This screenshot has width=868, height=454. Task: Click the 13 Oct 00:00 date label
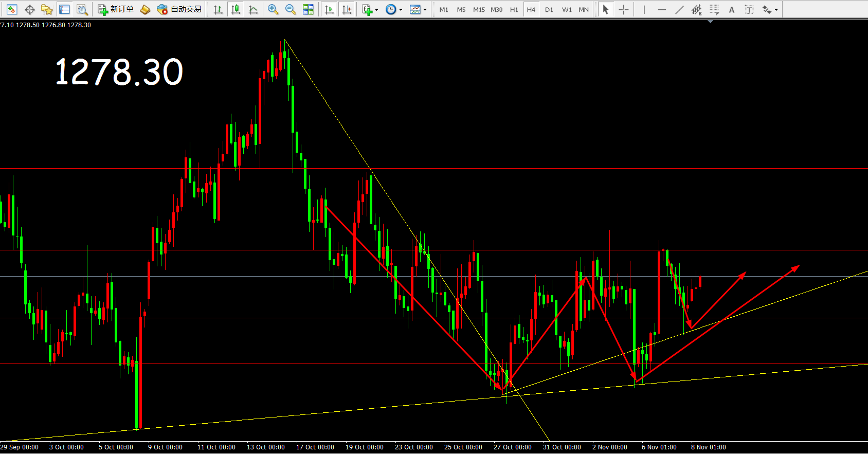(x=266, y=447)
